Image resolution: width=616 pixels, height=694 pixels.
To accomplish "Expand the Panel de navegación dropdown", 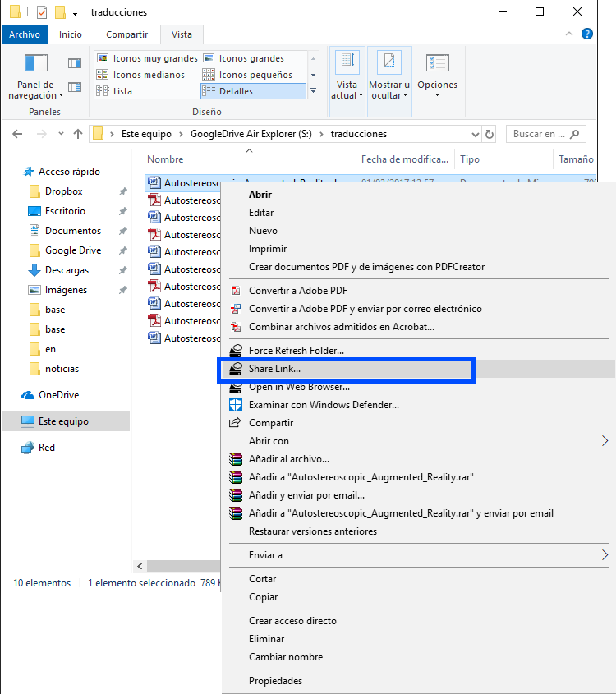I will [35, 90].
